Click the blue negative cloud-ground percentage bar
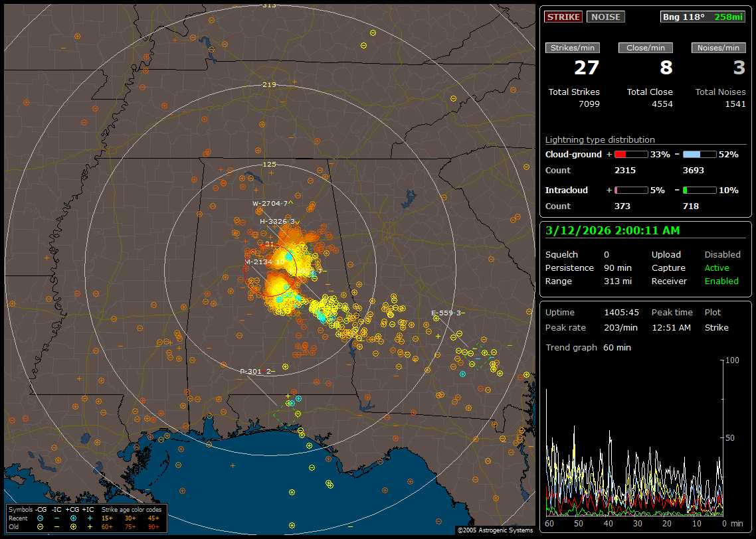 tap(700, 154)
